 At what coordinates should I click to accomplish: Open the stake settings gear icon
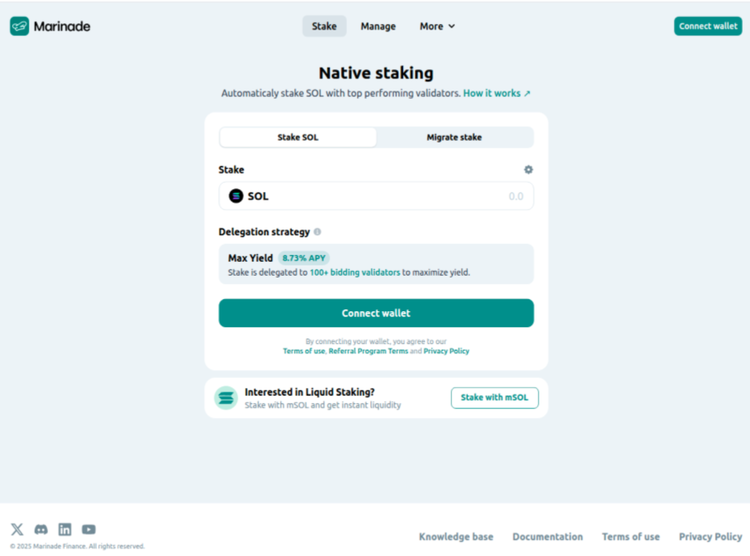528,170
